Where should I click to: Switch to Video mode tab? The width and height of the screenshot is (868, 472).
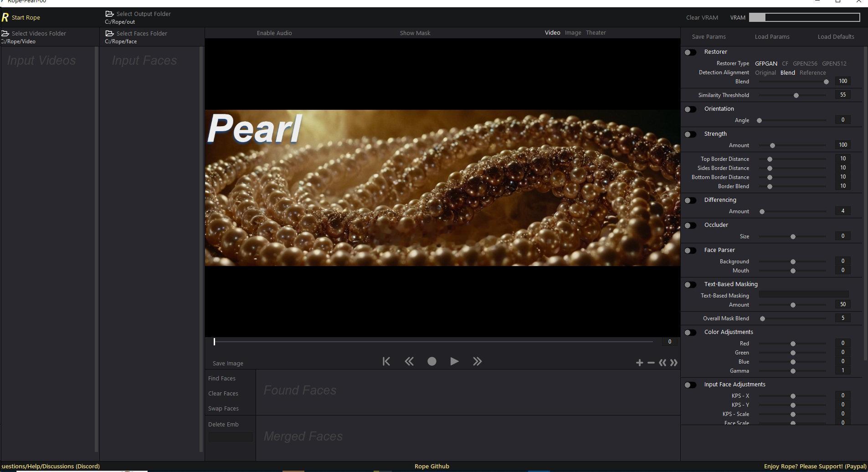552,33
